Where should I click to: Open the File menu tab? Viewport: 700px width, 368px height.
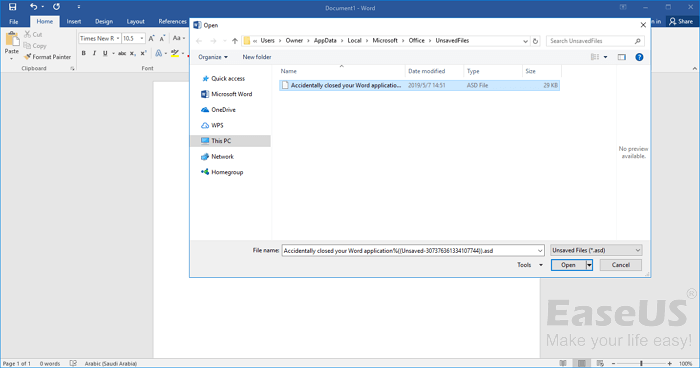coord(14,21)
